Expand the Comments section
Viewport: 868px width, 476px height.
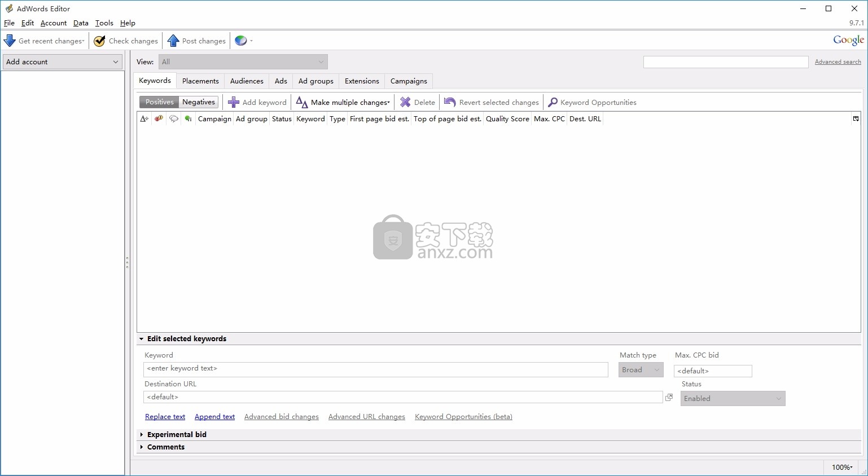(141, 447)
